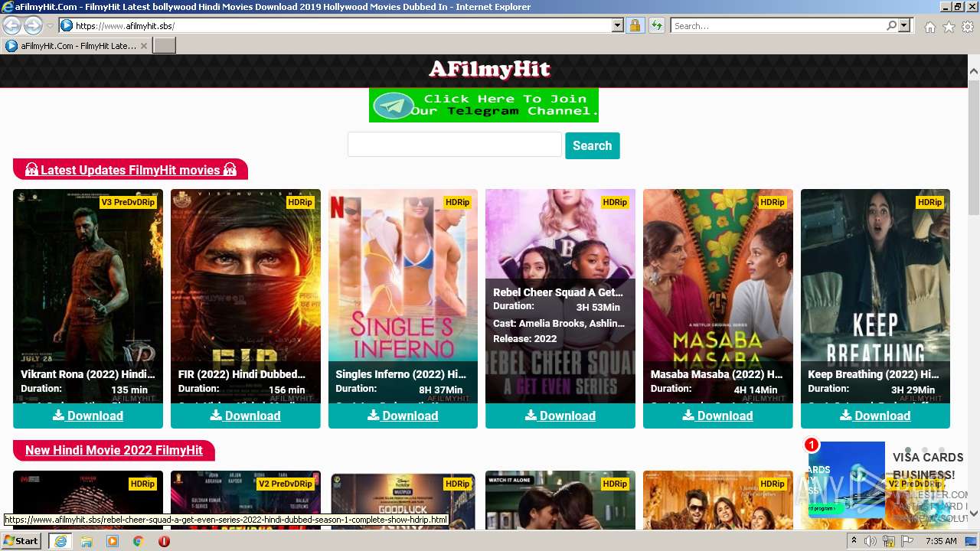Click the security lock icon in address bar
The width and height of the screenshot is (980, 551).
pyautogui.click(x=635, y=26)
